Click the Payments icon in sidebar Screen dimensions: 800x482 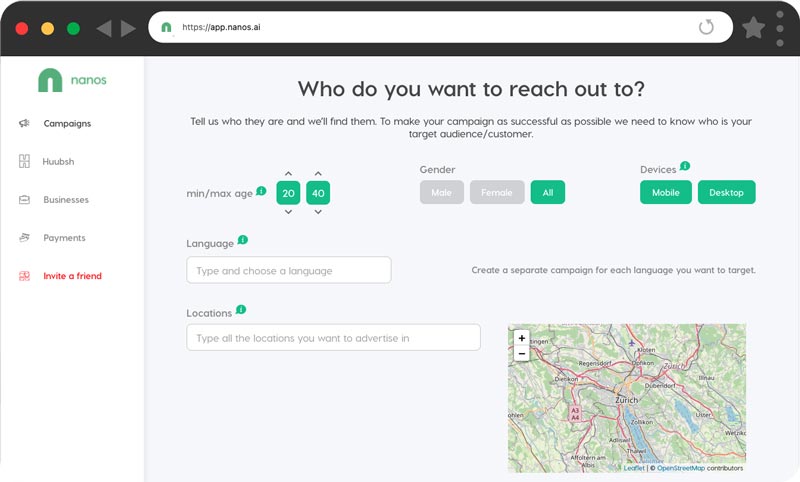(24, 237)
